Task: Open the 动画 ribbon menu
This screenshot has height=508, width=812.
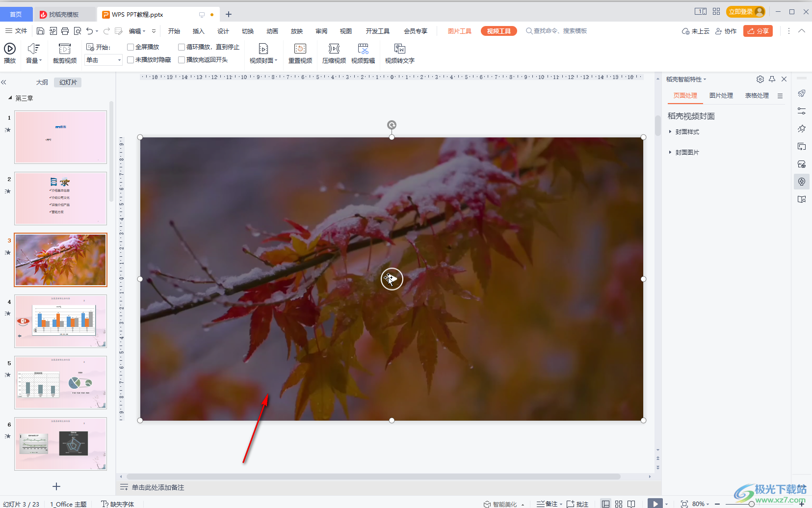Action: [x=272, y=30]
